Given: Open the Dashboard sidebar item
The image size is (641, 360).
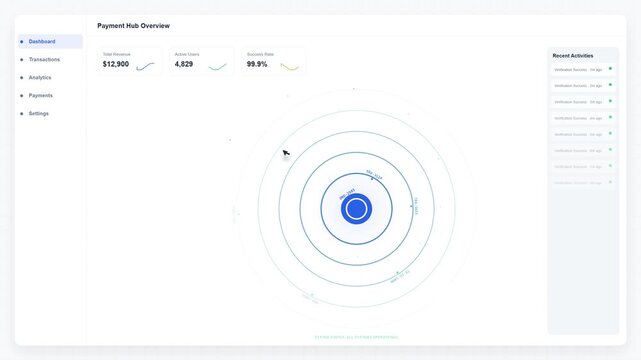Looking at the screenshot, I should click(50, 42).
